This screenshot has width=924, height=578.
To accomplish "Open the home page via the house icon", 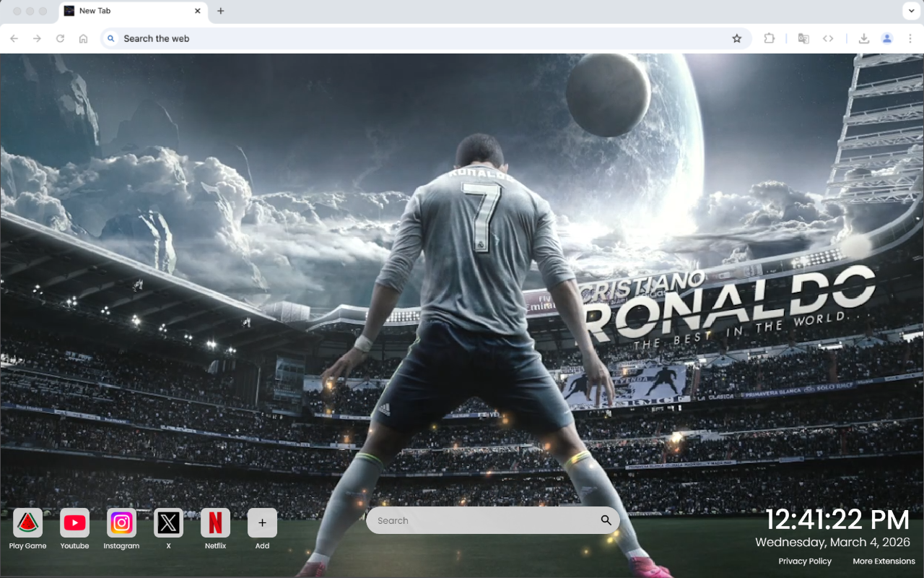I will (x=84, y=38).
